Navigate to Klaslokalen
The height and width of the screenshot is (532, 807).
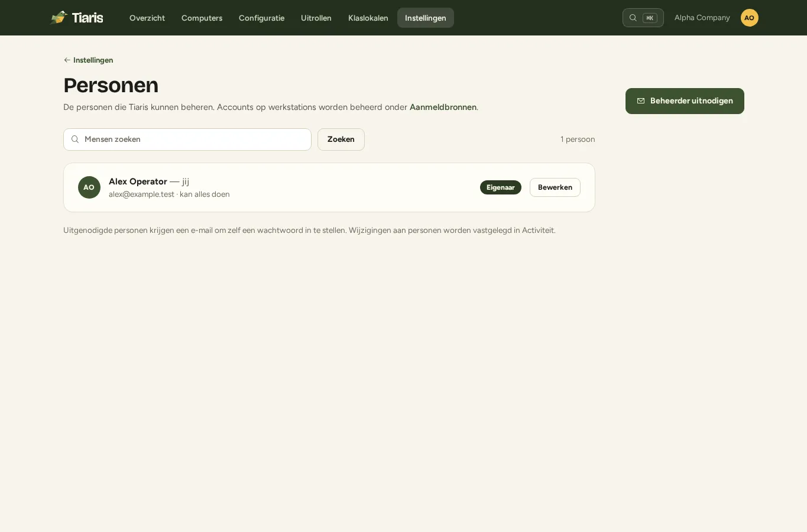pos(368,18)
